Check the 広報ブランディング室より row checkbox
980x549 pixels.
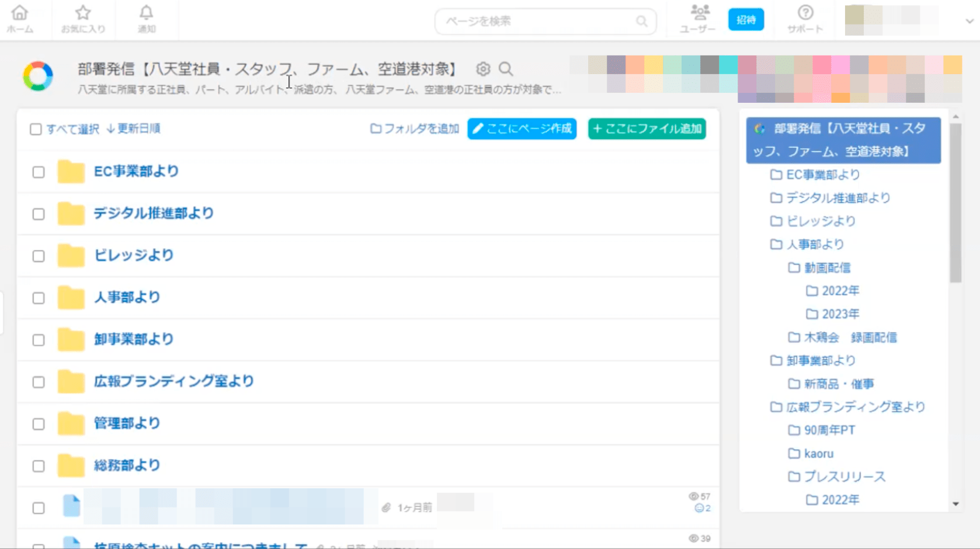[39, 383]
